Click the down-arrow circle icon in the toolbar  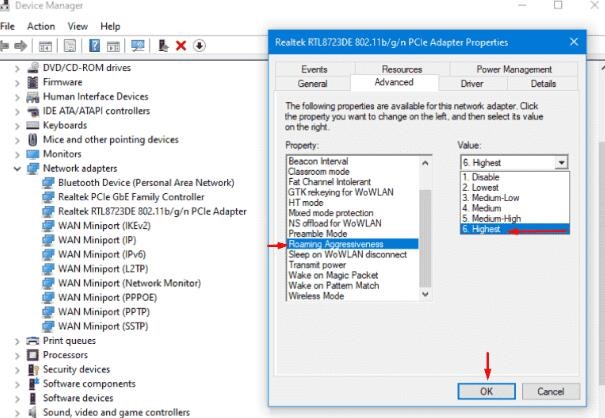coord(199,46)
